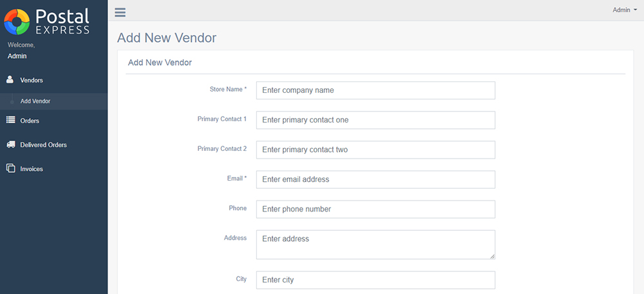The width and height of the screenshot is (644, 294).
Task: Click the Admin name in sidebar
Action: pyautogui.click(x=17, y=56)
